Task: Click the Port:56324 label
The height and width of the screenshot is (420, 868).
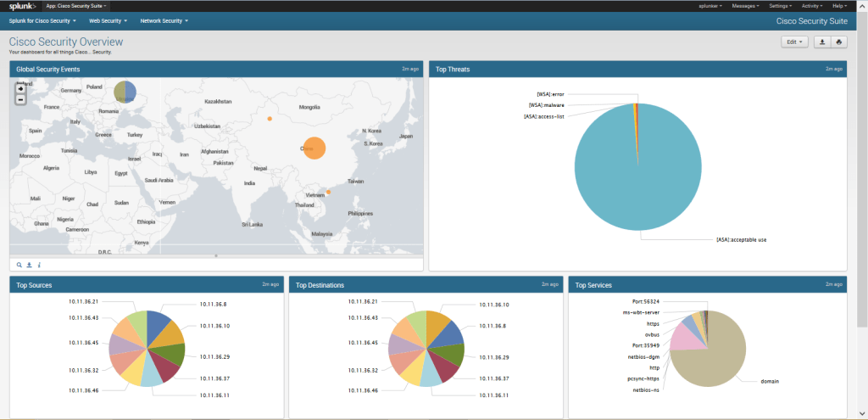Action: pos(645,301)
